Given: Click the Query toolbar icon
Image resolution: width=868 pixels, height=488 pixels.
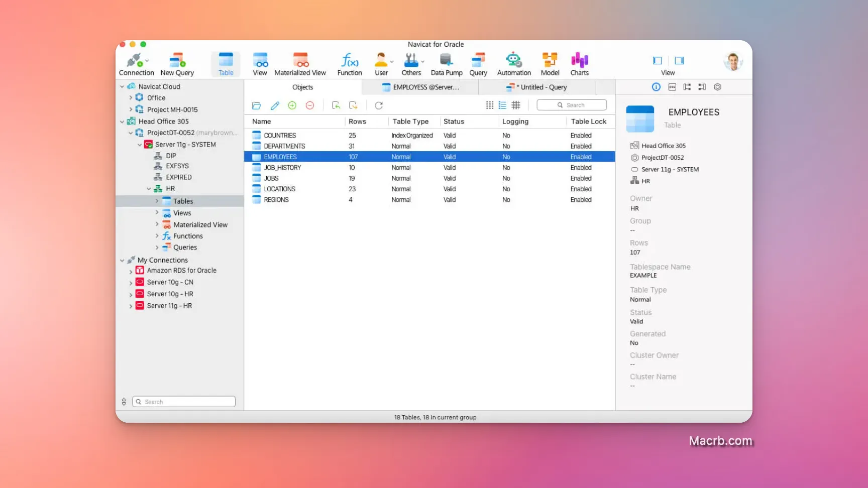Looking at the screenshot, I should (x=478, y=64).
